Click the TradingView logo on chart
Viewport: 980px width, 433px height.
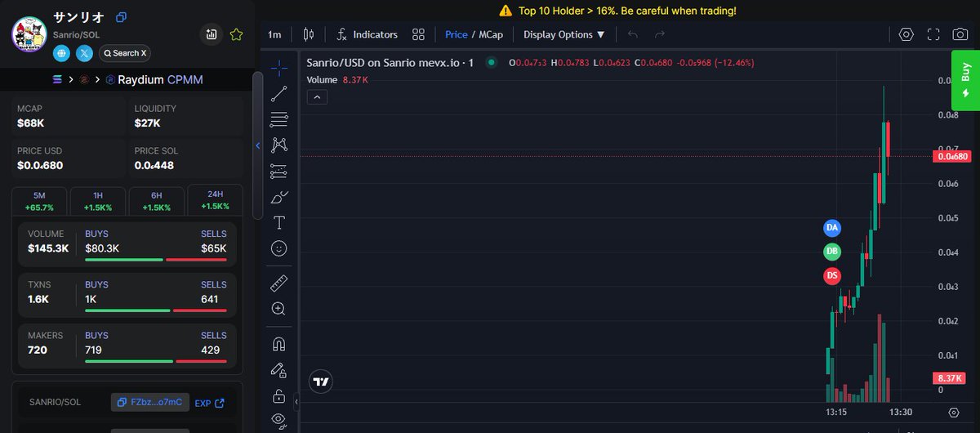coord(321,382)
